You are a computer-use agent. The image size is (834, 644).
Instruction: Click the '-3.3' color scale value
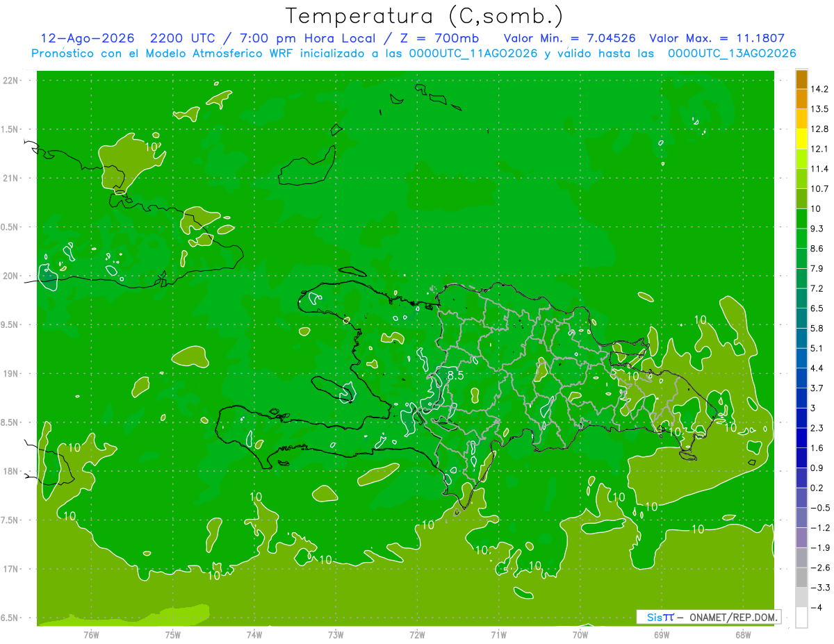[x=819, y=588]
